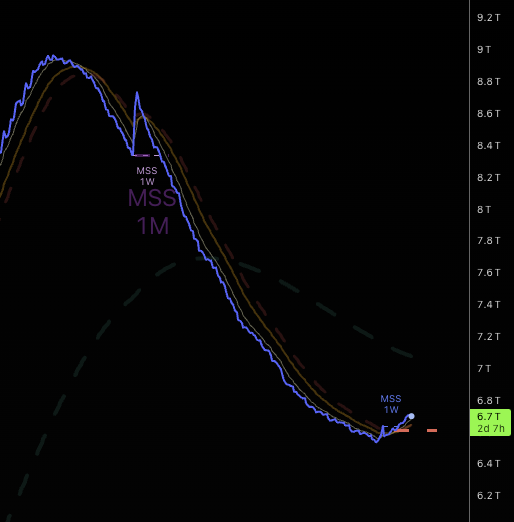
Task: Click the 7.6 T price axis label
Action: tap(489, 273)
